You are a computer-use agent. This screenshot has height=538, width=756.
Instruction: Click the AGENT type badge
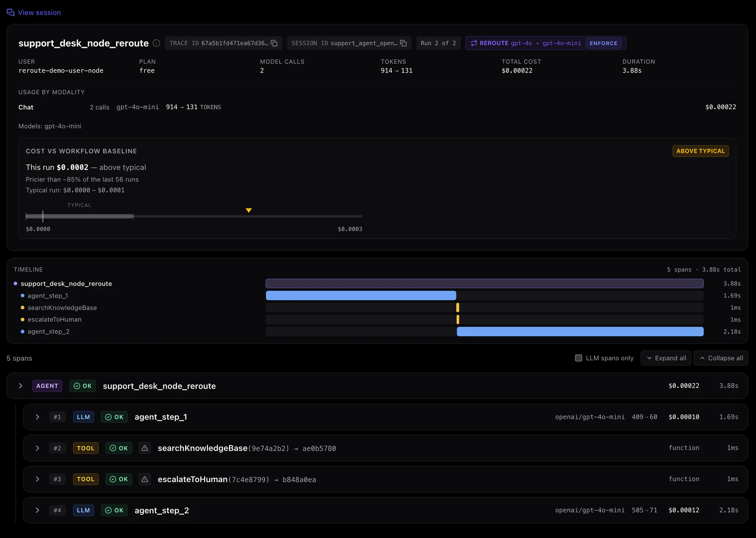coord(47,386)
